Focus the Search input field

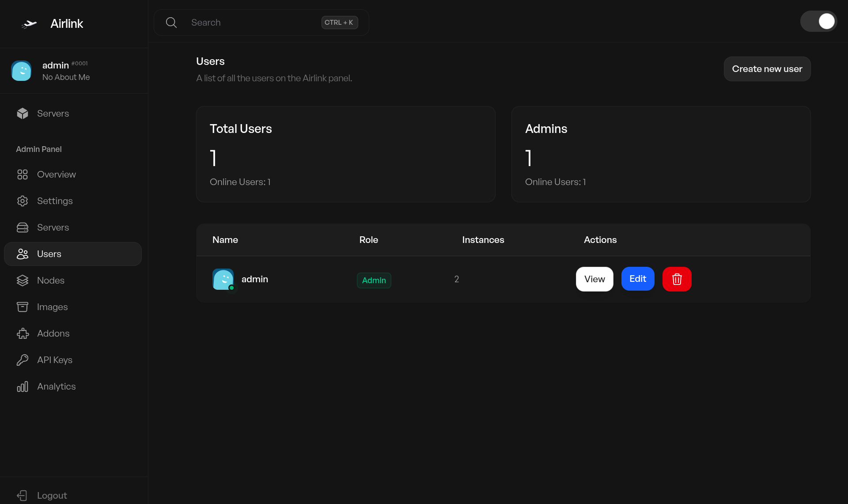261,23
